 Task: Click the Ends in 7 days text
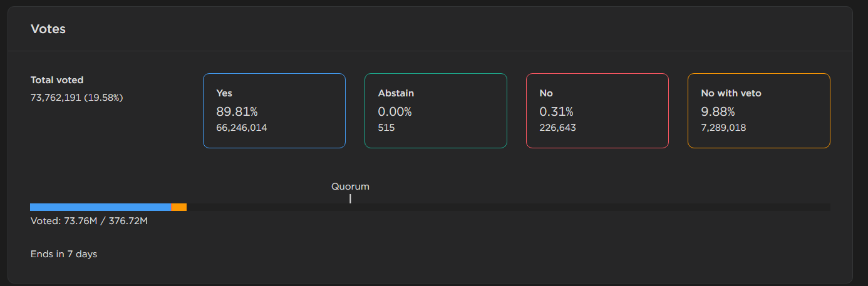64,254
